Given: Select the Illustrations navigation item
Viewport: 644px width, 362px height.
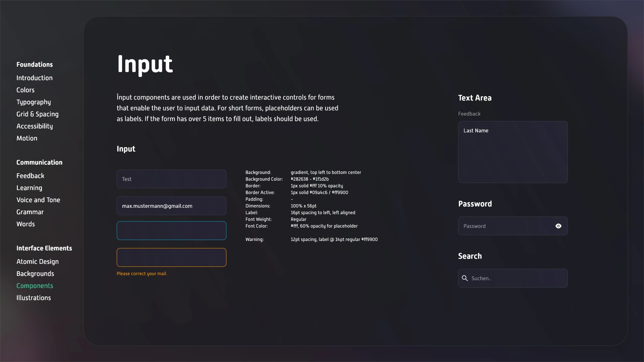Looking at the screenshot, I should pyautogui.click(x=34, y=297).
